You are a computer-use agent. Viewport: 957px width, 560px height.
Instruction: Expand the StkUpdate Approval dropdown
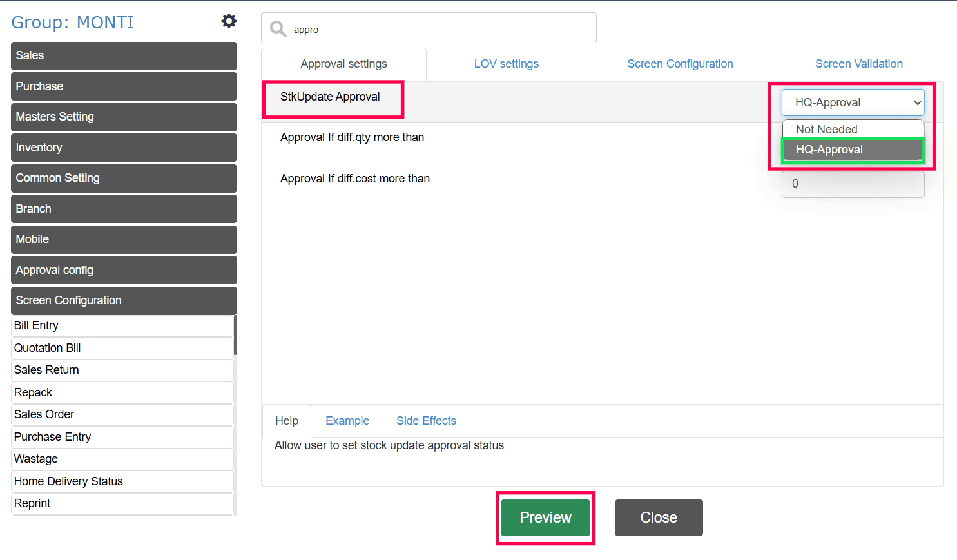click(x=853, y=102)
